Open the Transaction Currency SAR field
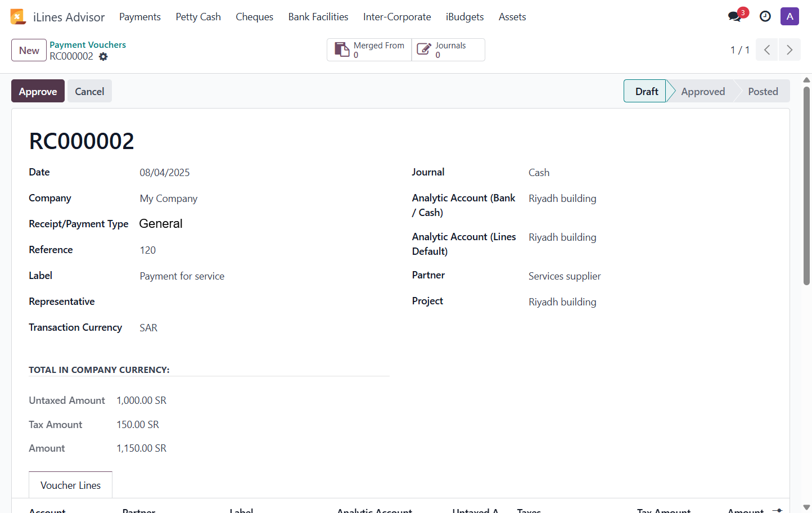The height and width of the screenshot is (513, 812). coord(148,328)
